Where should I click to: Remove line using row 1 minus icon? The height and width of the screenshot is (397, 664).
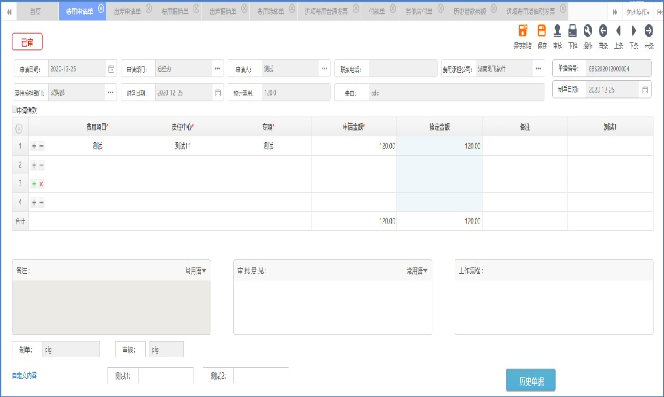pos(42,146)
